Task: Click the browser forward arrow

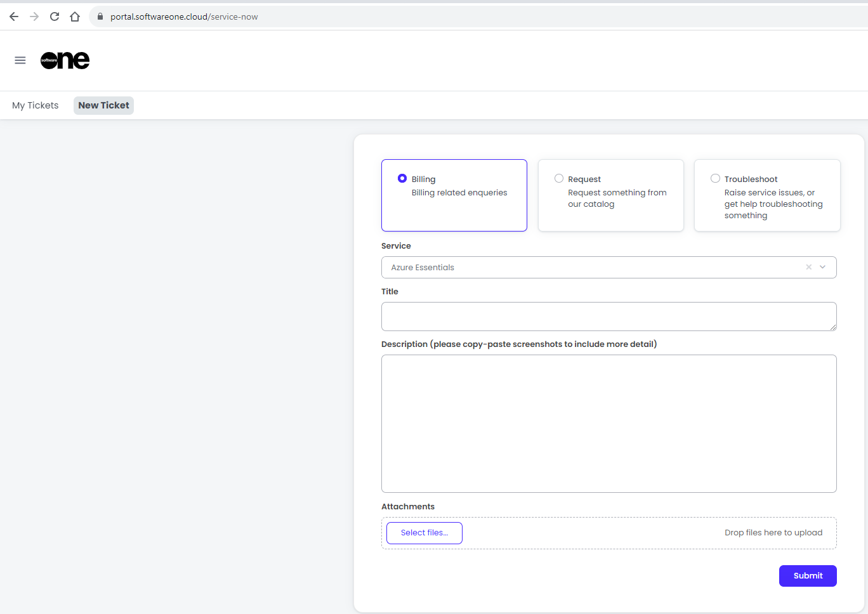Action: 34,16
